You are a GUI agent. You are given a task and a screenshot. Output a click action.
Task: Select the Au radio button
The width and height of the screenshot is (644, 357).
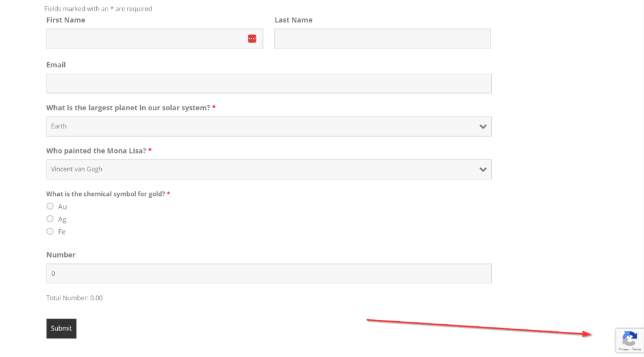[x=50, y=206]
